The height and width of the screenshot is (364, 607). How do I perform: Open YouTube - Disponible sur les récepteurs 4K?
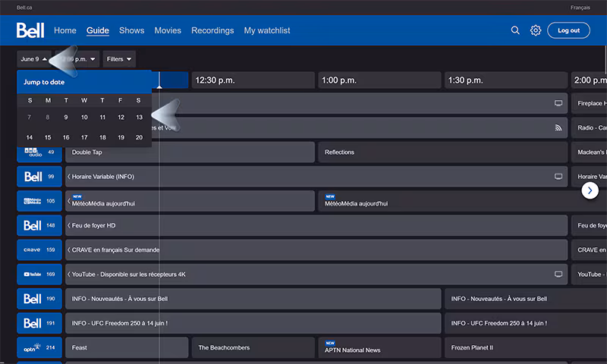tap(316, 274)
